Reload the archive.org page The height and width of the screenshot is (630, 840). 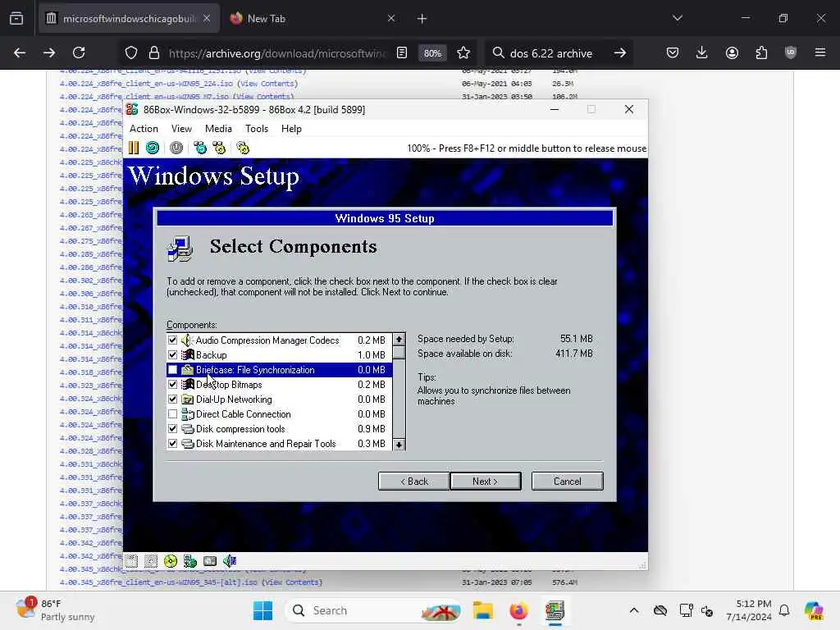[x=79, y=53]
